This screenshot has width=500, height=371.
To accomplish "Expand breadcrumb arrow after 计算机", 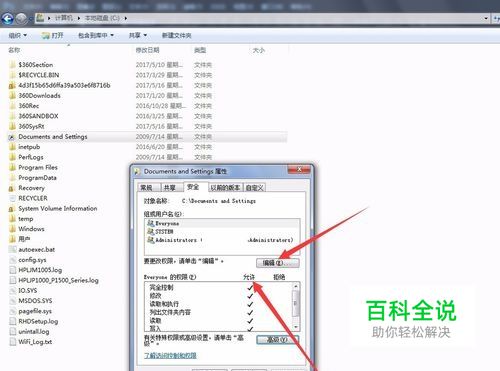I will click(x=79, y=18).
